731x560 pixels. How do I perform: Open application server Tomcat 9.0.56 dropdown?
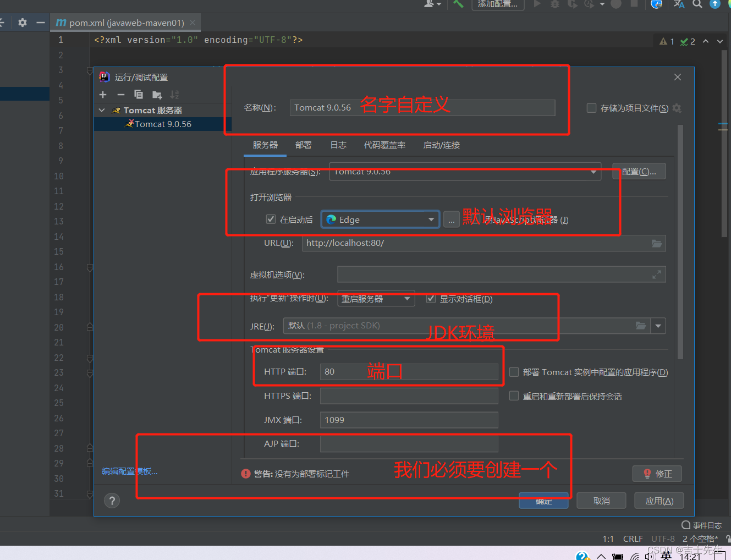465,172
